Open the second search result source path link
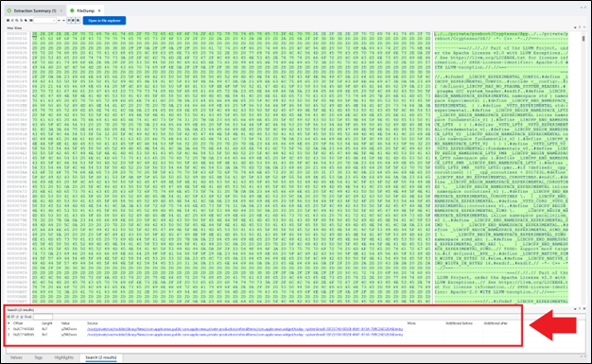Image resolution: width=592 pixels, height=364 pixels. pyautogui.click(x=245, y=335)
